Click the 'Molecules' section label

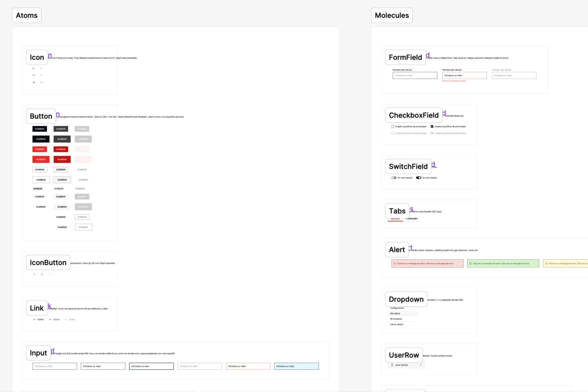click(392, 15)
